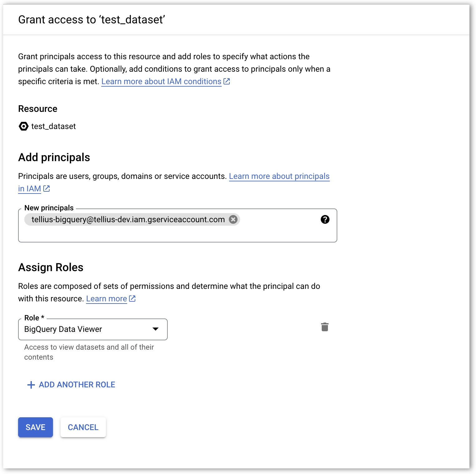The height and width of the screenshot is (474, 476).
Task: Click external link icon next to 'in IAM'
Action: 47,189
